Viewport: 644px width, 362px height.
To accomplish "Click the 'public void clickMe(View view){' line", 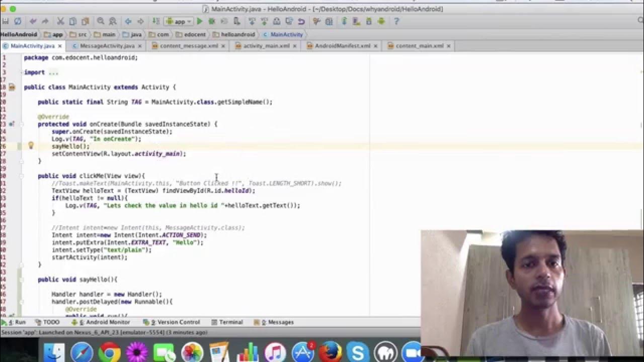I will 92,176.
